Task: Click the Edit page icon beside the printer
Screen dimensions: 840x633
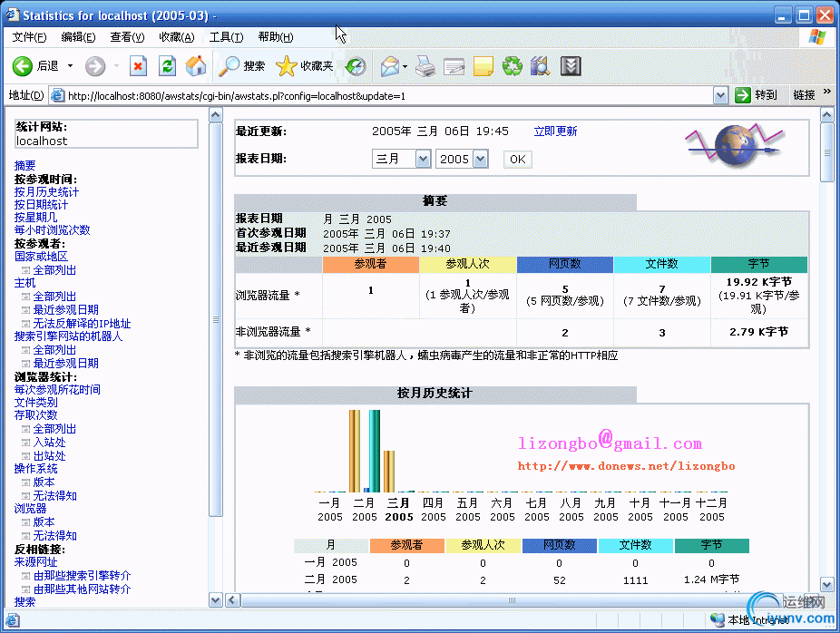Action: tap(454, 66)
